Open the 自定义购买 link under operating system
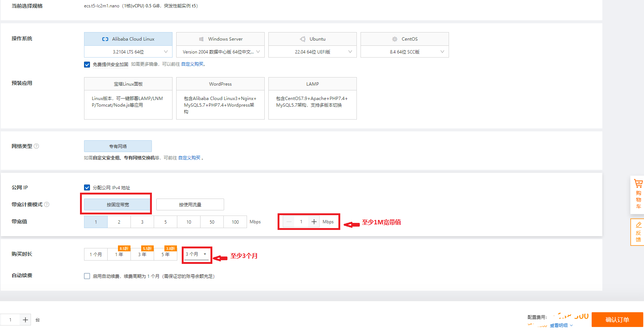644x334 pixels. pos(192,64)
